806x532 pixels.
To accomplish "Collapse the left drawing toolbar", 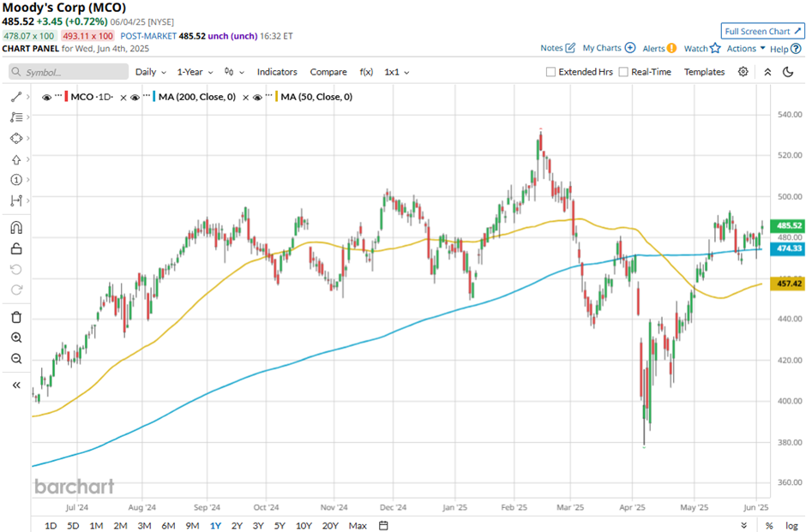I will tap(16, 386).
